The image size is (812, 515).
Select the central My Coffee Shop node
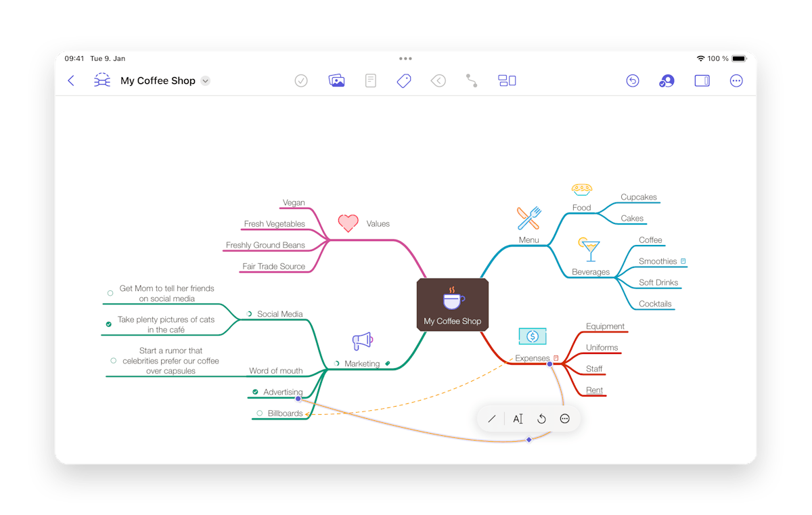(452, 305)
